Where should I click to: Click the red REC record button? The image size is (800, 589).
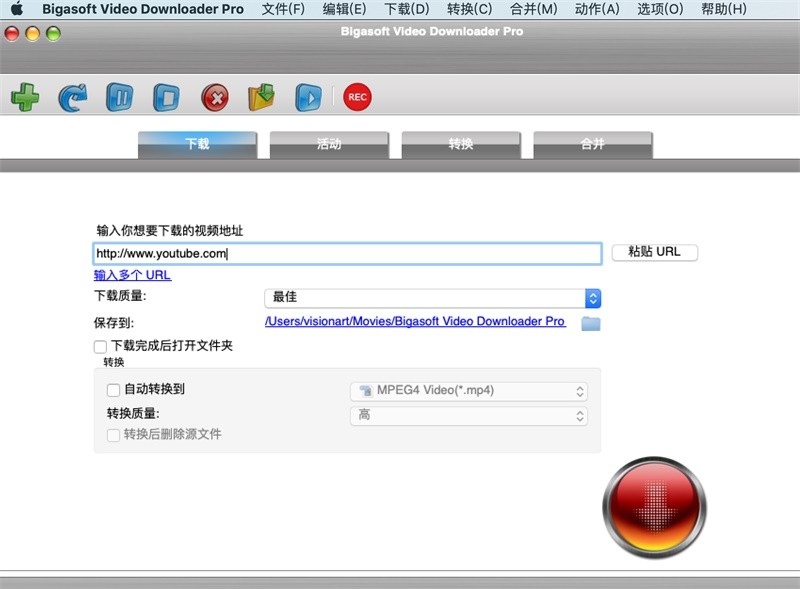(357, 97)
